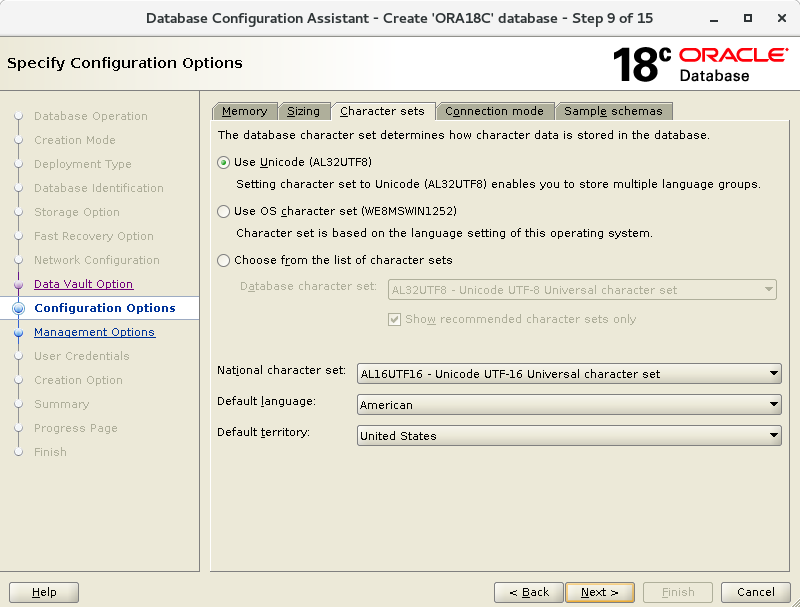Jump to the Management Options step link

(94, 332)
